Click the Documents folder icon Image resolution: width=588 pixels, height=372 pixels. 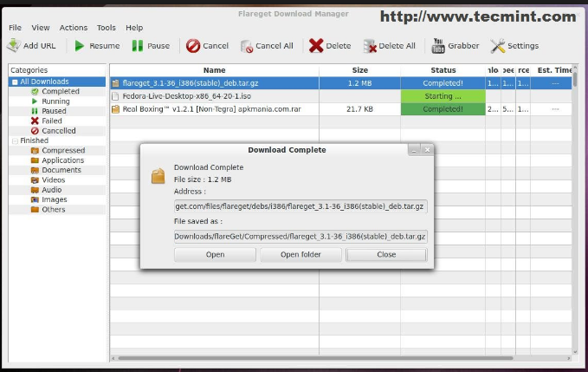[35, 170]
